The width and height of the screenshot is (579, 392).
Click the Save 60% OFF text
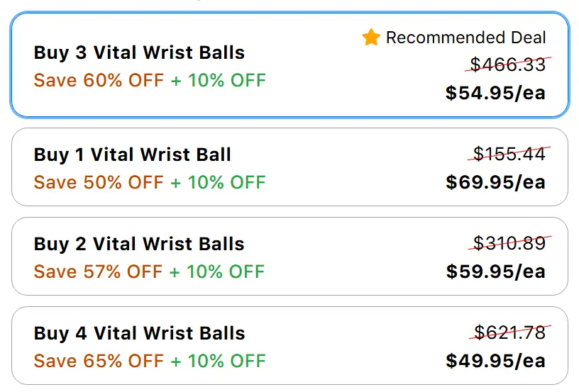(x=99, y=80)
